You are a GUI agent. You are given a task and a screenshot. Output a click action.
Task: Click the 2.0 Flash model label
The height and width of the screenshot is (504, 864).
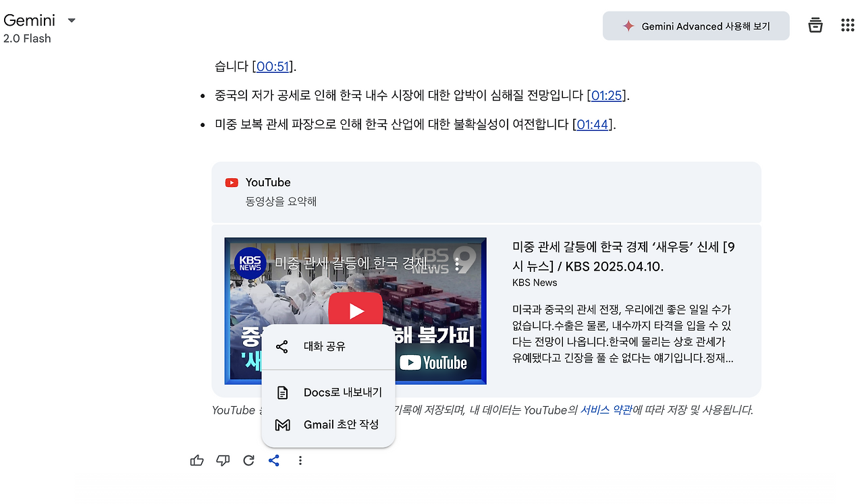pyautogui.click(x=27, y=38)
